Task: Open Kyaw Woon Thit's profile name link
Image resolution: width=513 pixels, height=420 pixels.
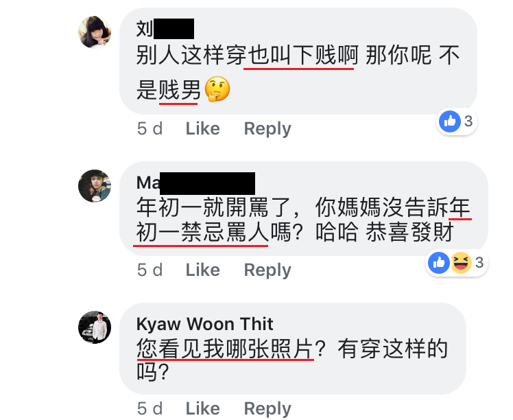Action: (x=204, y=324)
